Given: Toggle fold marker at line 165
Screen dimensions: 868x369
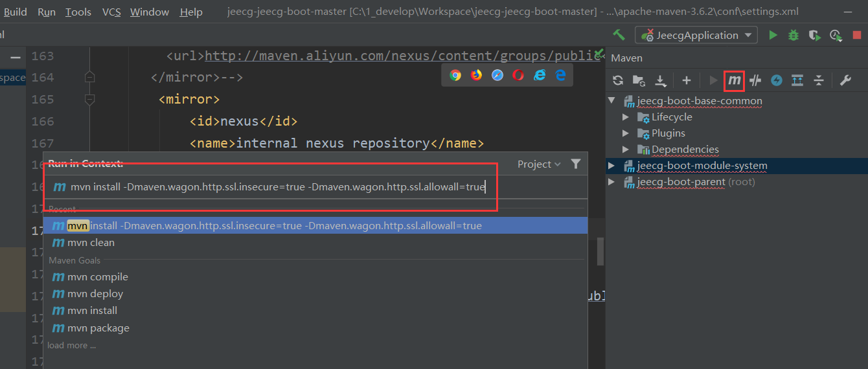Looking at the screenshot, I should [x=90, y=100].
